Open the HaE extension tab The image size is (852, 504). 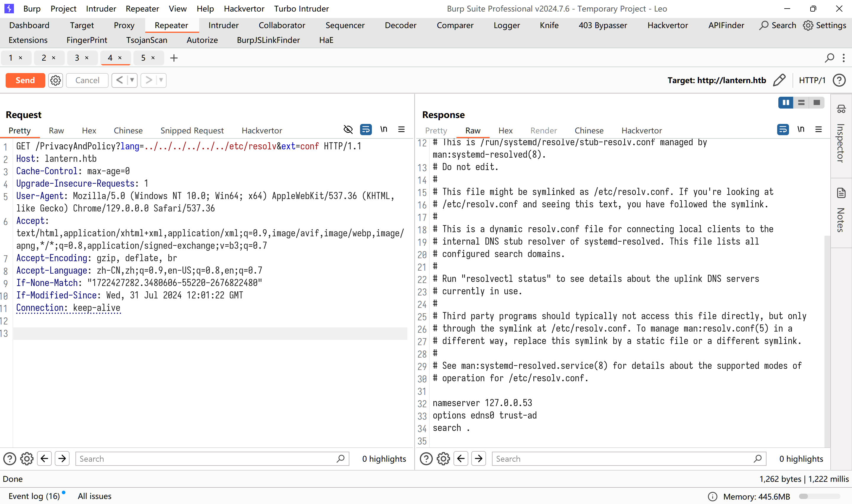coord(326,40)
